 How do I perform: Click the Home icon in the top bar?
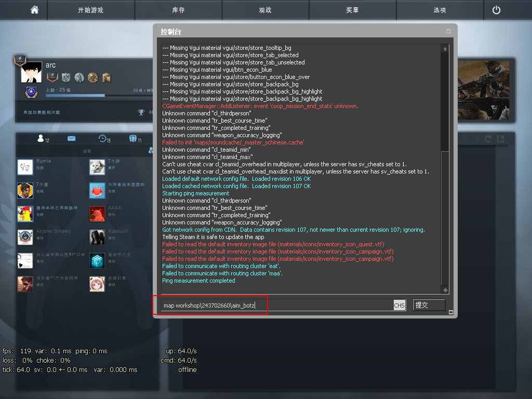(34, 10)
